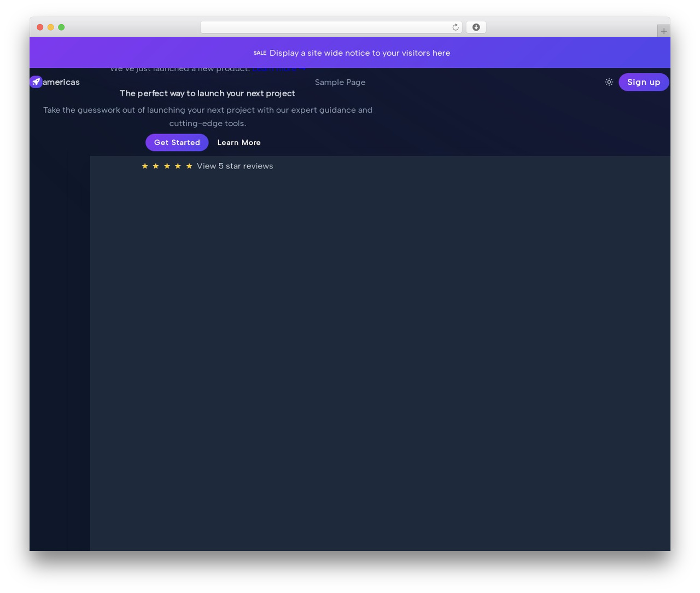Open the Sample Page menu item
This screenshot has width=700, height=593.
coord(340,82)
